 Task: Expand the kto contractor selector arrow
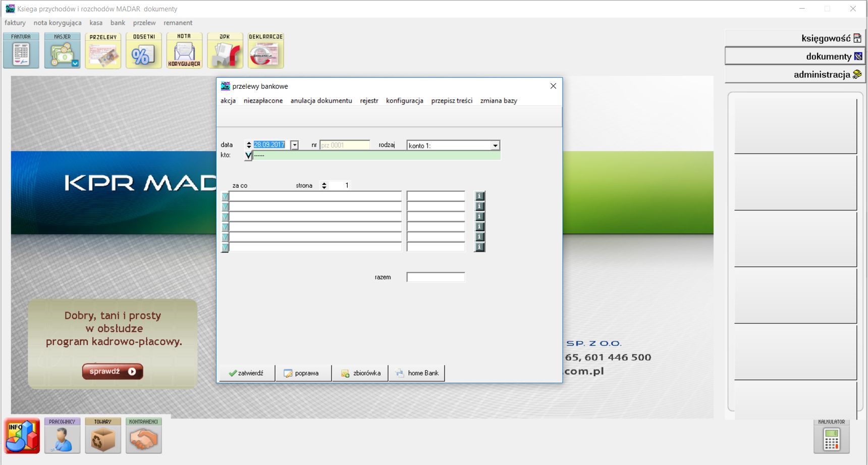248,156
